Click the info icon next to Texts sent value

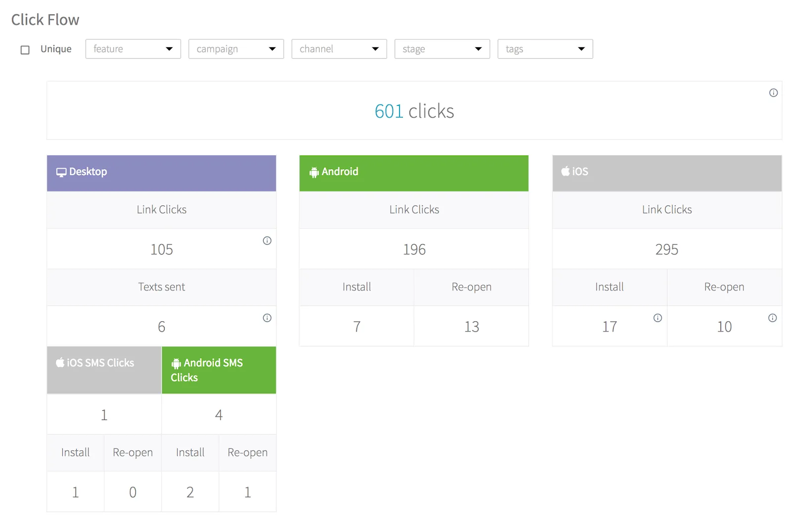pyautogui.click(x=267, y=318)
